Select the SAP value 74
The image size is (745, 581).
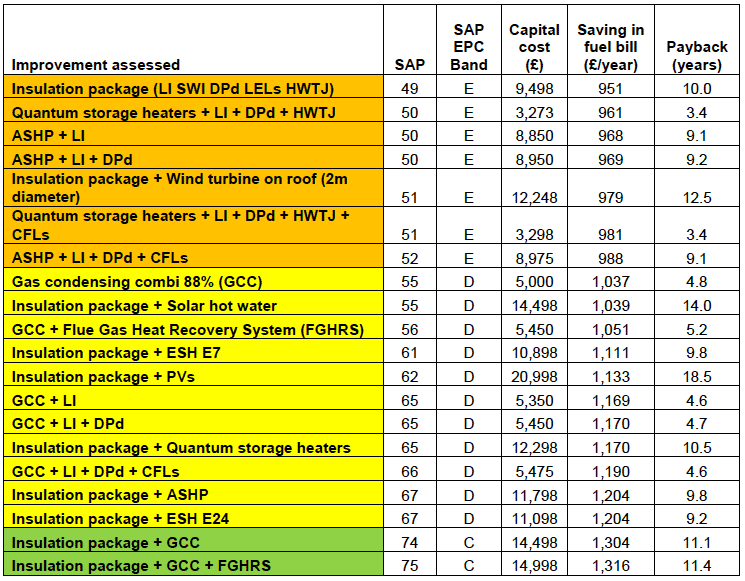(x=410, y=543)
